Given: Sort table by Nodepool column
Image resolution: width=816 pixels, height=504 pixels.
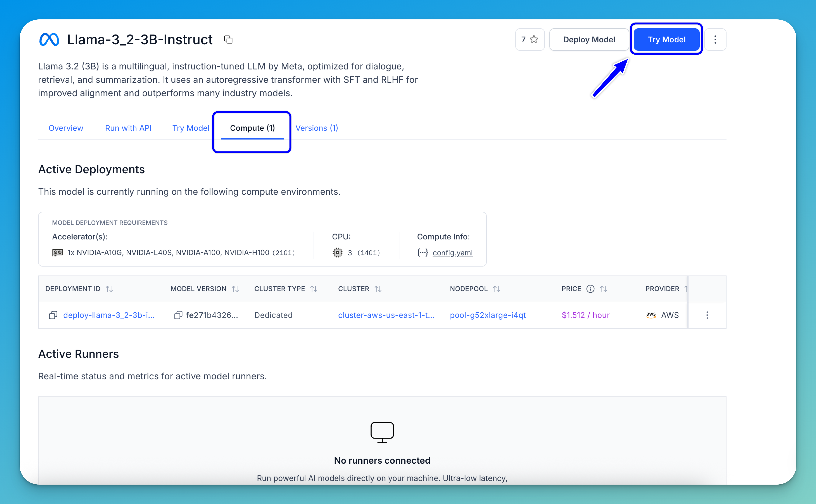Looking at the screenshot, I should [497, 289].
